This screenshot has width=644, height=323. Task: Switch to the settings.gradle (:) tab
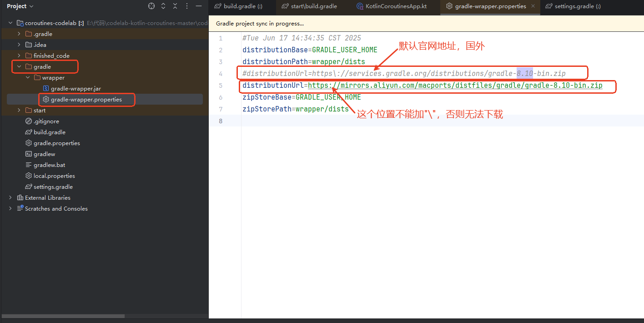click(x=573, y=6)
